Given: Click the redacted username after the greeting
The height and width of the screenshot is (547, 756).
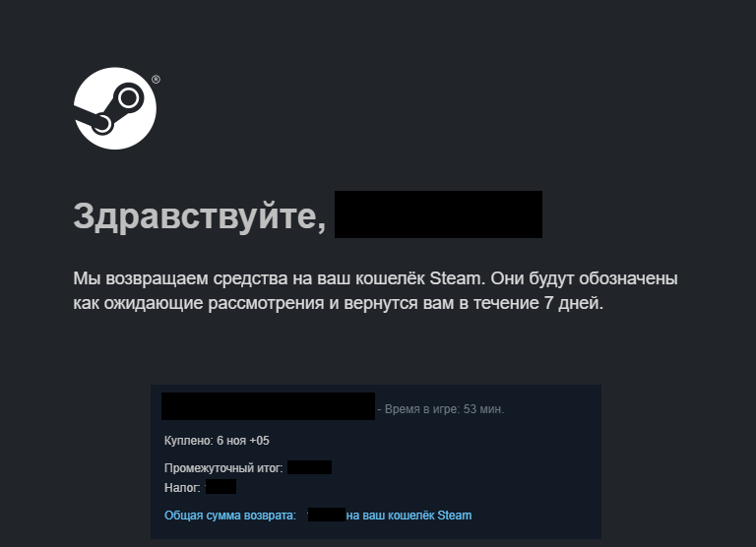Looking at the screenshot, I should [438, 214].
